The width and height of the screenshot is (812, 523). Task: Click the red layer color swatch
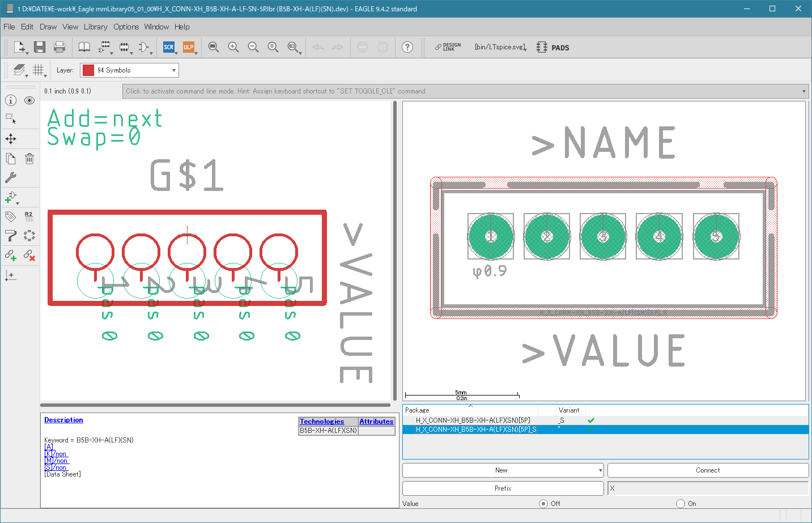click(88, 70)
